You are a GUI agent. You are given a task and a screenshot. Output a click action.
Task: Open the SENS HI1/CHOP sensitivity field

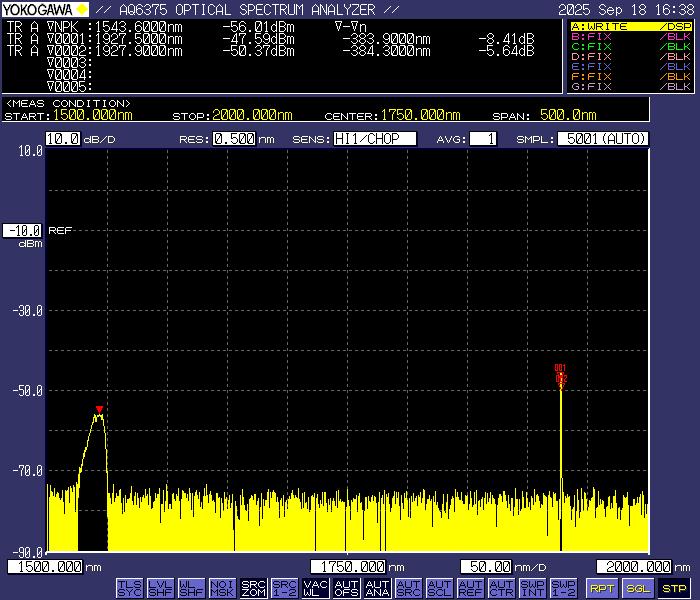click(x=375, y=139)
